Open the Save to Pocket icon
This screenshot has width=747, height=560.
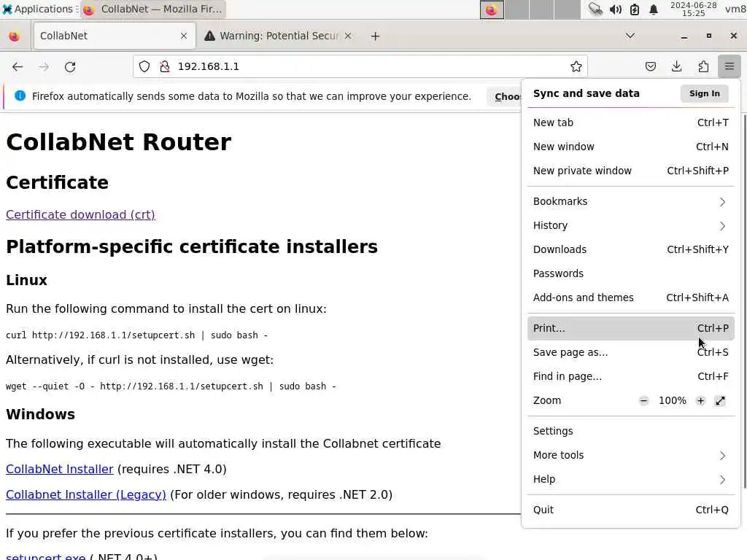pos(650,66)
